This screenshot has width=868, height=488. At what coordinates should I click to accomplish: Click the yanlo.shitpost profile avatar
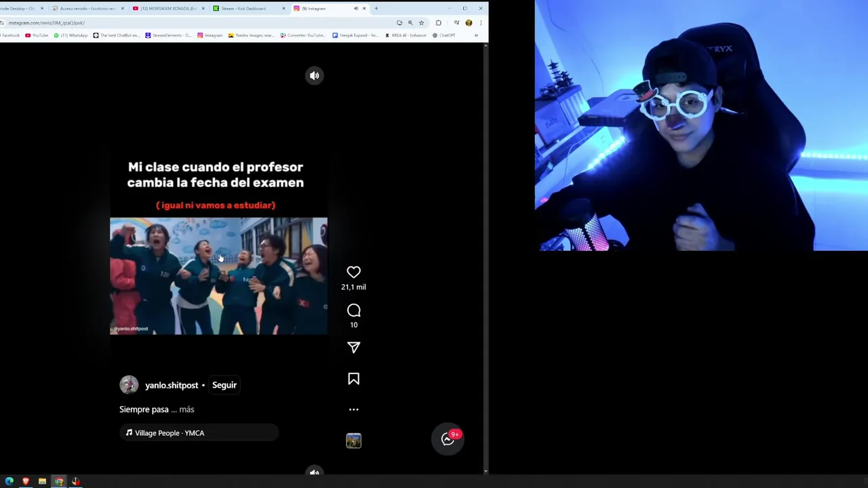(x=129, y=385)
